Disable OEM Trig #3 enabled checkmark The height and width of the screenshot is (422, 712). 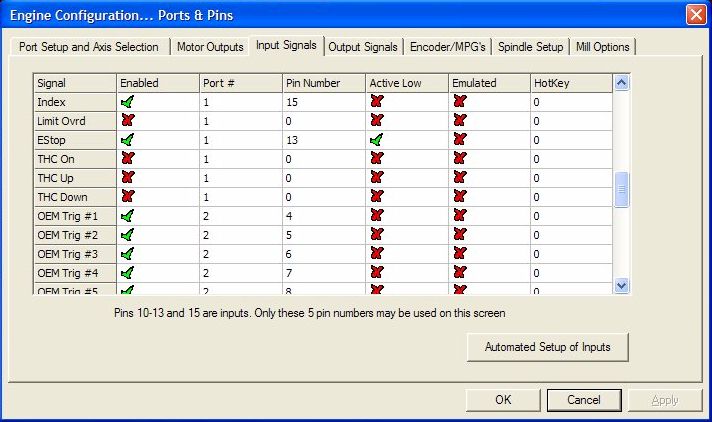point(128,253)
